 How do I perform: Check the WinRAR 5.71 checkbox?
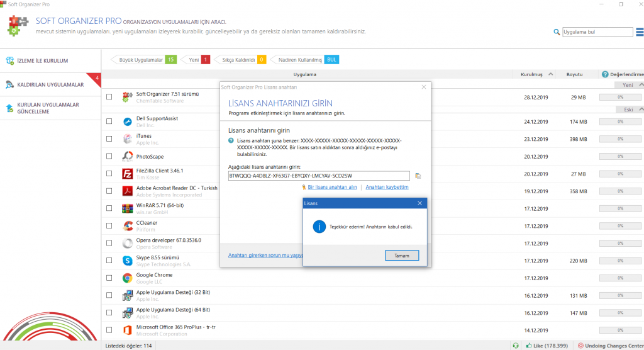109,208
